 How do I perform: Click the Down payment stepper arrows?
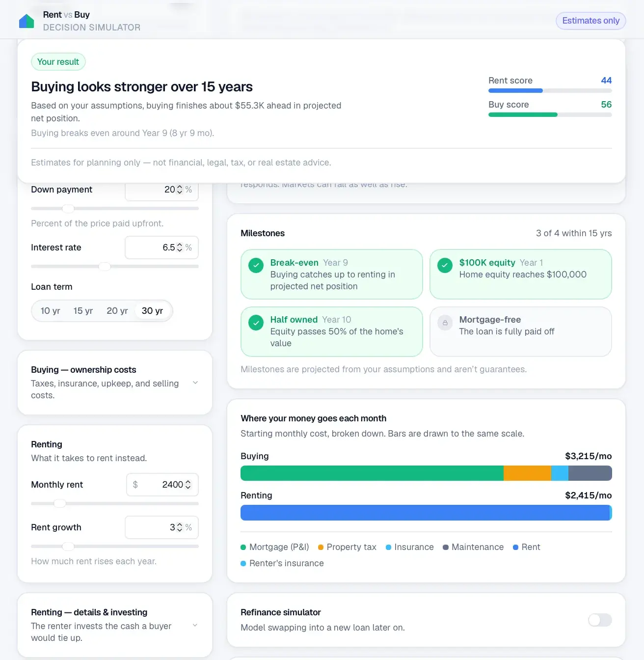coord(180,190)
